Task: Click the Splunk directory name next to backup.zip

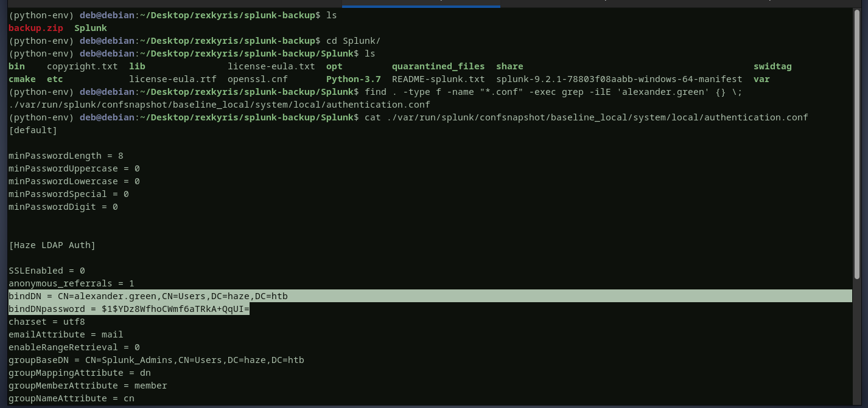Action: click(90, 28)
